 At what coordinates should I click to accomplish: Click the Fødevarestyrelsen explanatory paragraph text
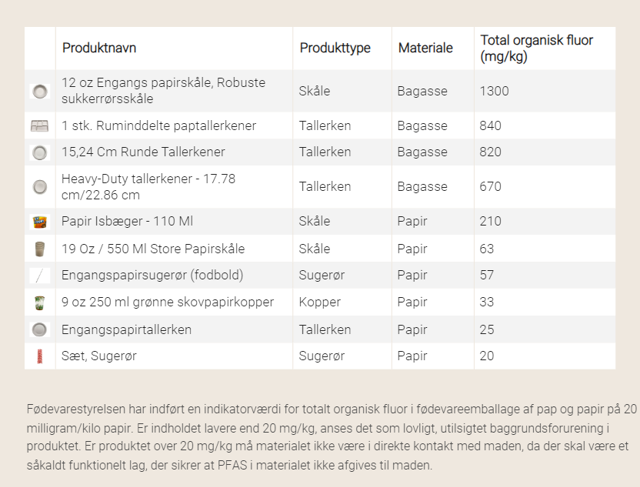point(331,437)
